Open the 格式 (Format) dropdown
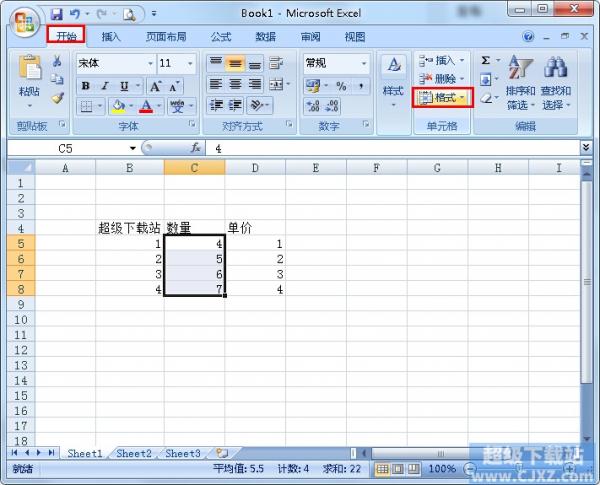600x485 pixels. (x=443, y=98)
